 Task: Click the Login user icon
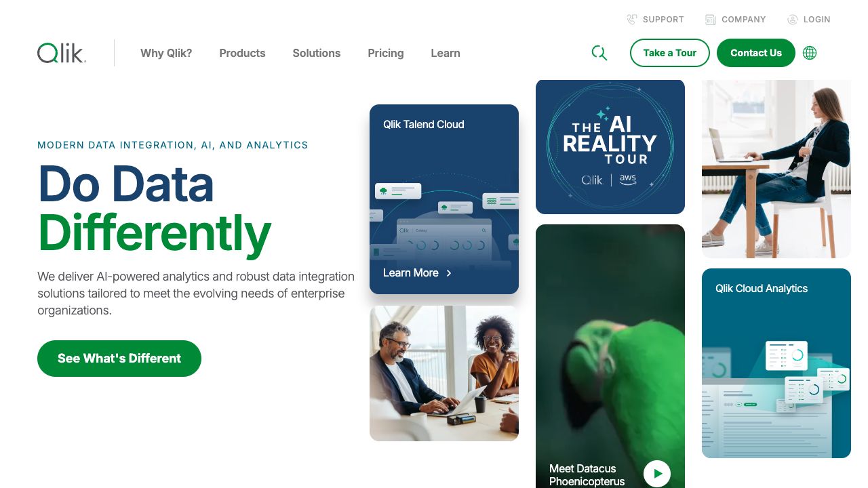click(793, 20)
